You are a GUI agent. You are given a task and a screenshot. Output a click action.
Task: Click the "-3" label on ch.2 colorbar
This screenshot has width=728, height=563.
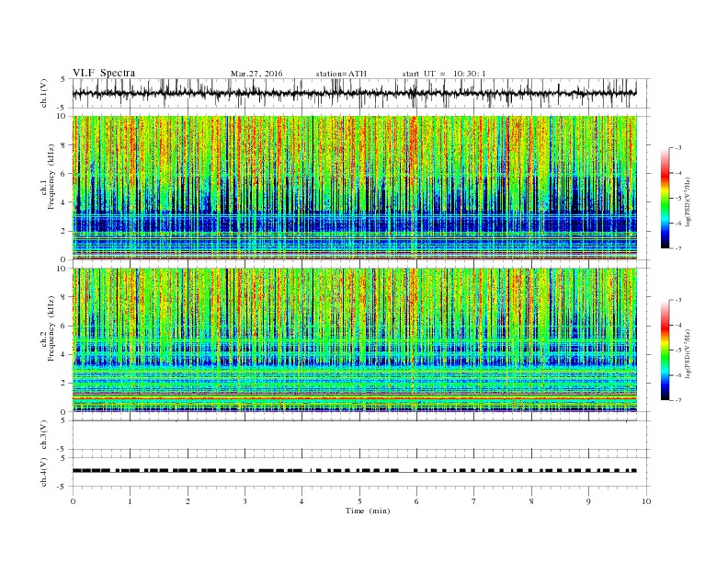coord(678,300)
